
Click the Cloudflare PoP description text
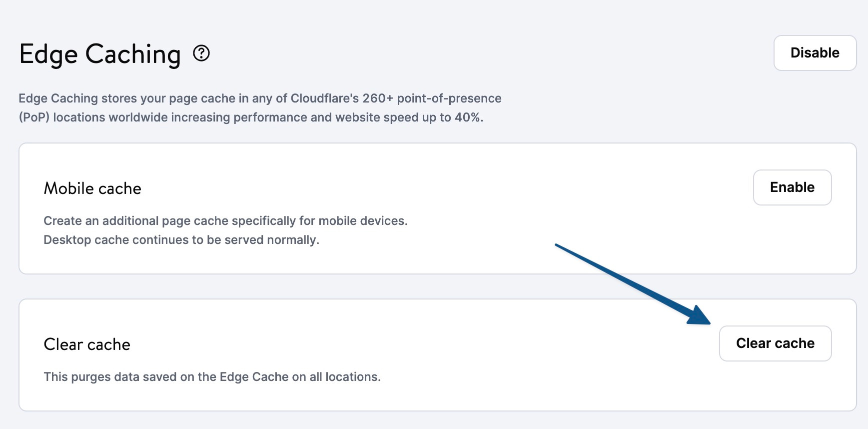point(260,107)
